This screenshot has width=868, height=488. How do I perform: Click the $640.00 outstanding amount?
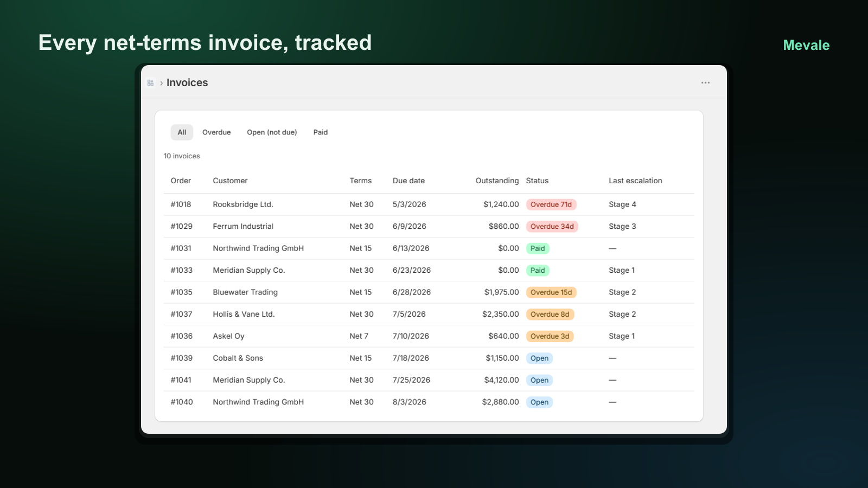click(503, 336)
